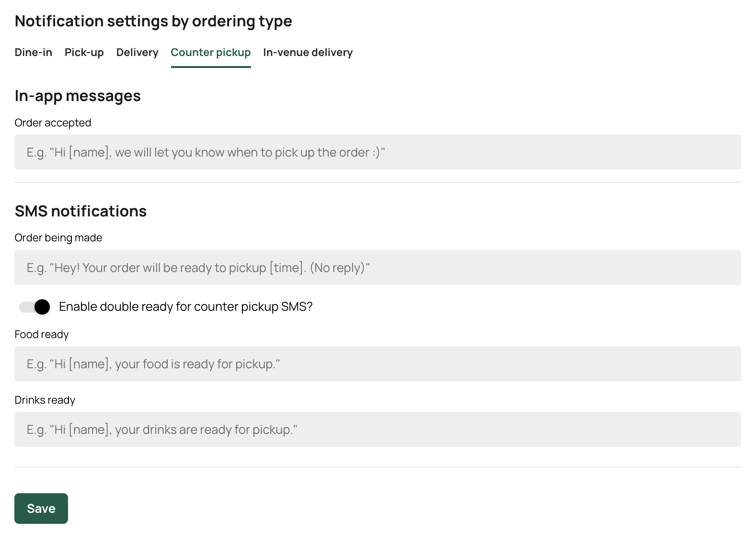The image size is (756, 543).
Task: Click the Order accepted message field
Action: click(x=378, y=152)
